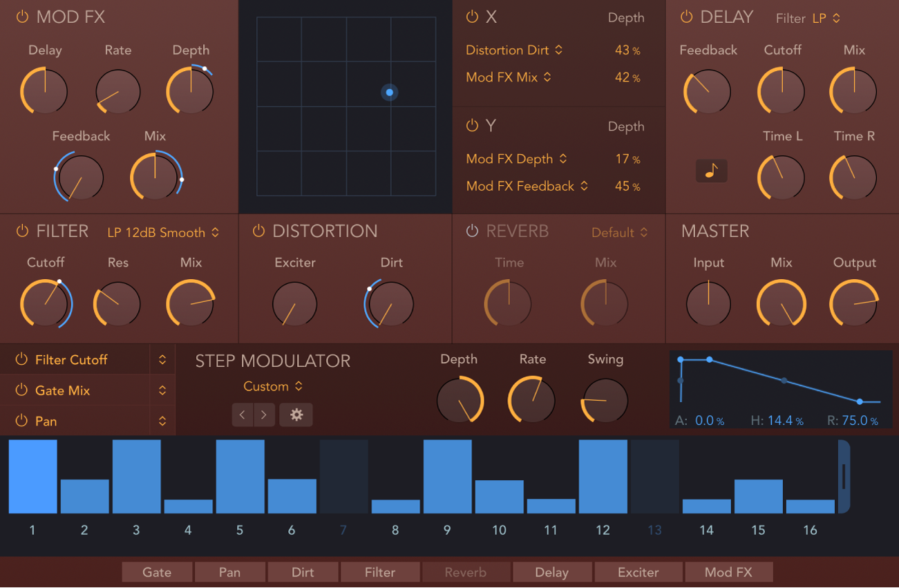Screen dimensions: 899x588
Task: Toggle the Delay section power icon
Action: (x=686, y=17)
